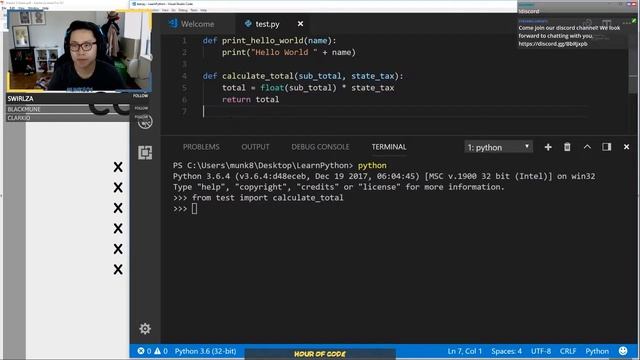
Task: Click '"Hello World "' string on line 2
Action: [x=284, y=52]
